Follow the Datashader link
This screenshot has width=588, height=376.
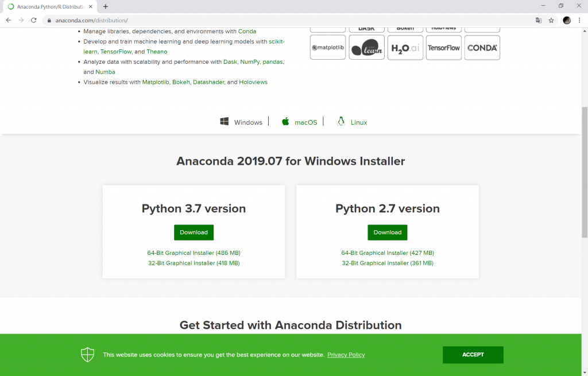[208, 82]
